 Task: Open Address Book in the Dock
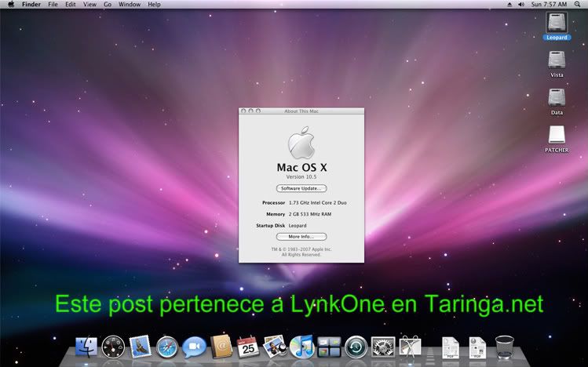click(221, 347)
